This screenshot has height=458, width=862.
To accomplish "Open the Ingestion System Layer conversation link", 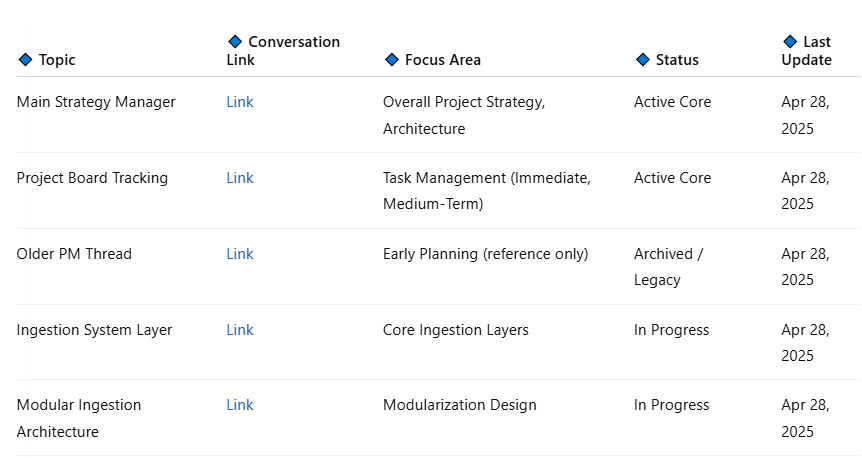I will click(240, 329).
